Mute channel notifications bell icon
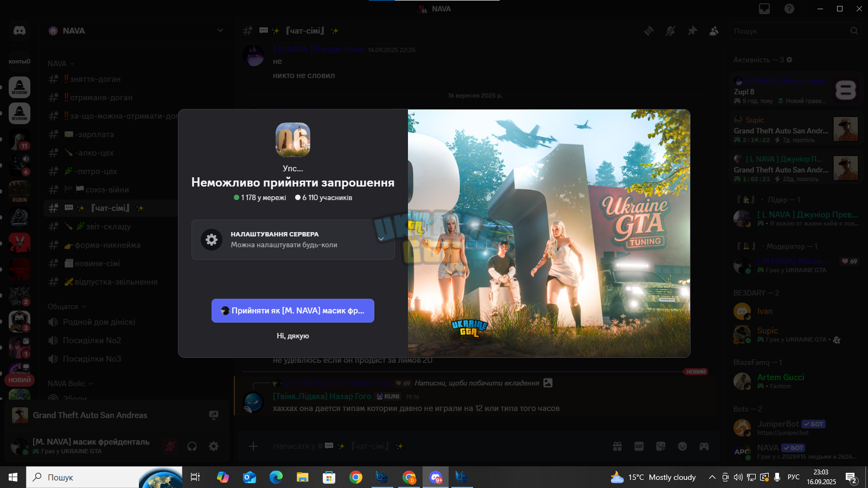The image size is (868, 488). [x=671, y=31]
